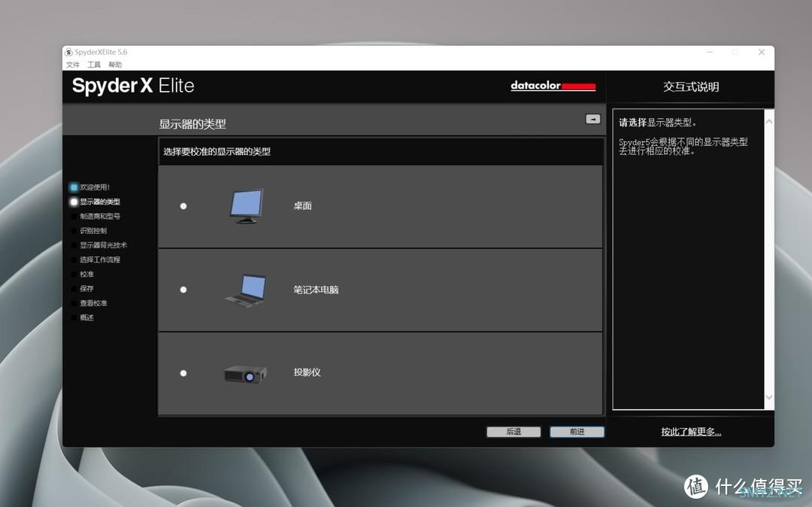
Task: Select the 笔记本电脑 radio button
Action: coord(183,290)
